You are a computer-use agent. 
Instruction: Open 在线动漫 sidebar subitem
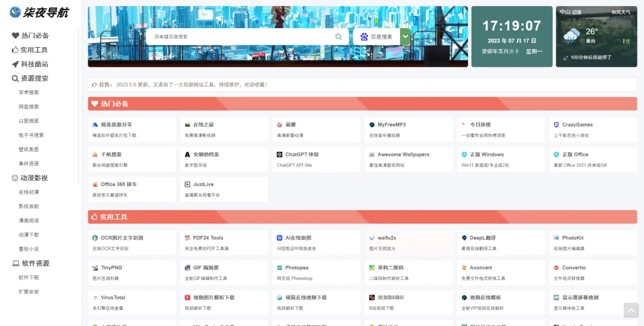(x=29, y=192)
